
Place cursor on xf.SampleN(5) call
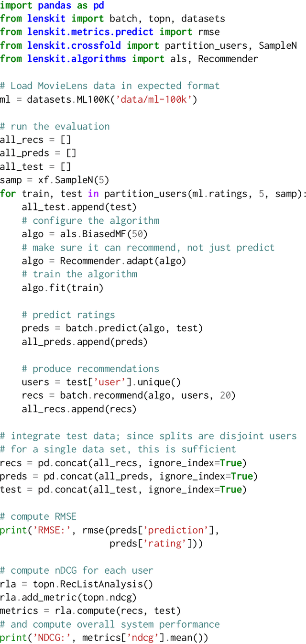pyautogui.click(x=74, y=180)
